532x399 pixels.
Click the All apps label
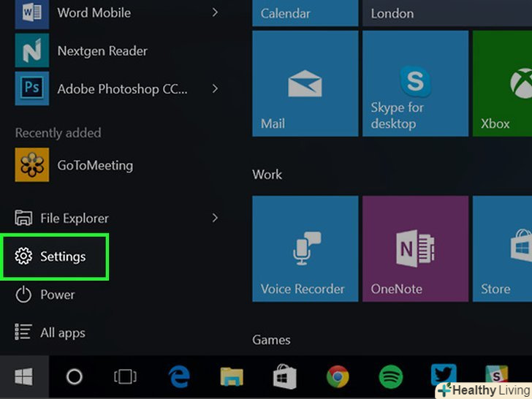(63, 332)
